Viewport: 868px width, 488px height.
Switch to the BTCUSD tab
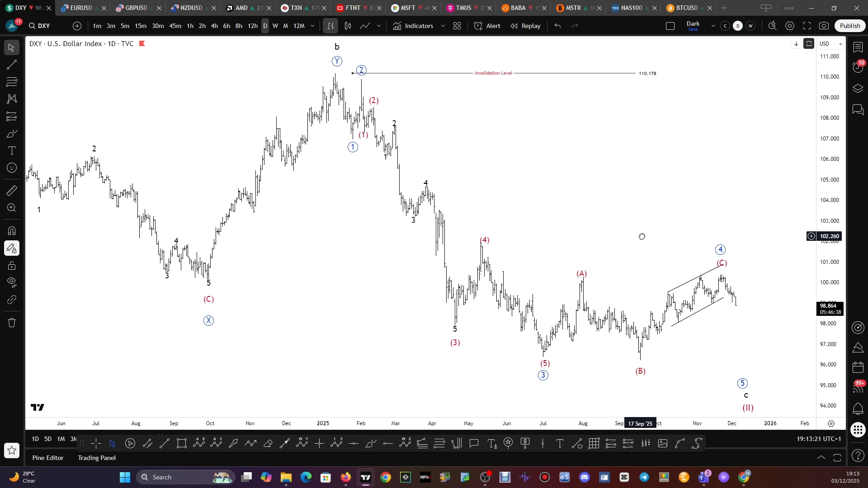point(687,8)
